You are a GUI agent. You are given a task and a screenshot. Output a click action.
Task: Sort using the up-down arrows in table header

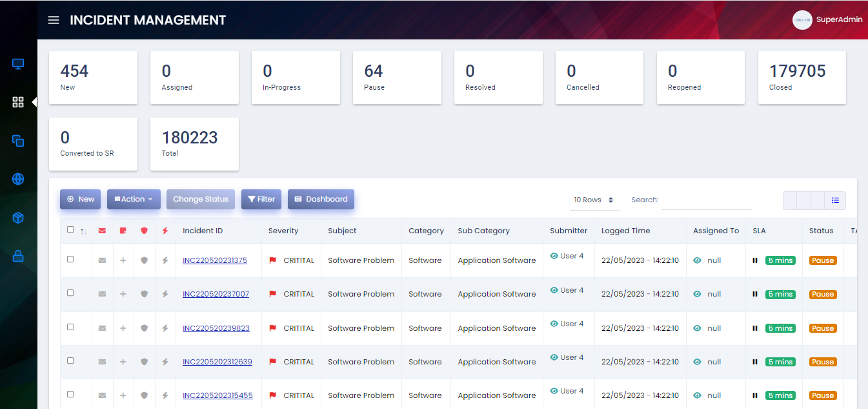click(83, 231)
